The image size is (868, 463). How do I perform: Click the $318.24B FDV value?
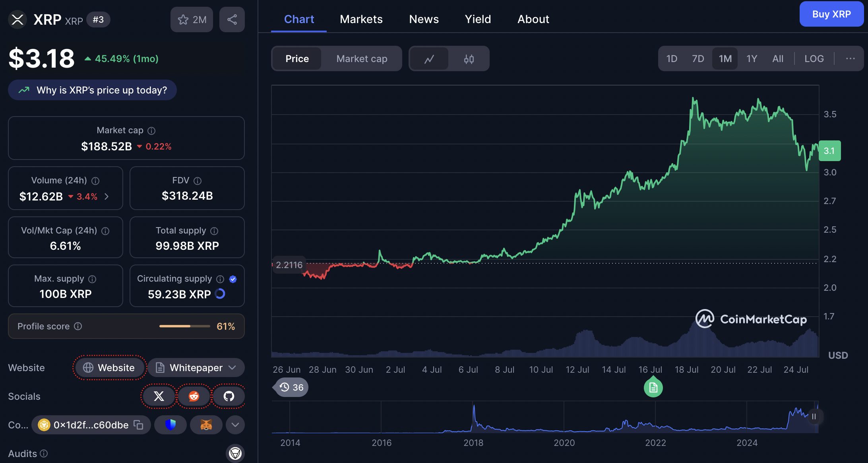(x=187, y=196)
